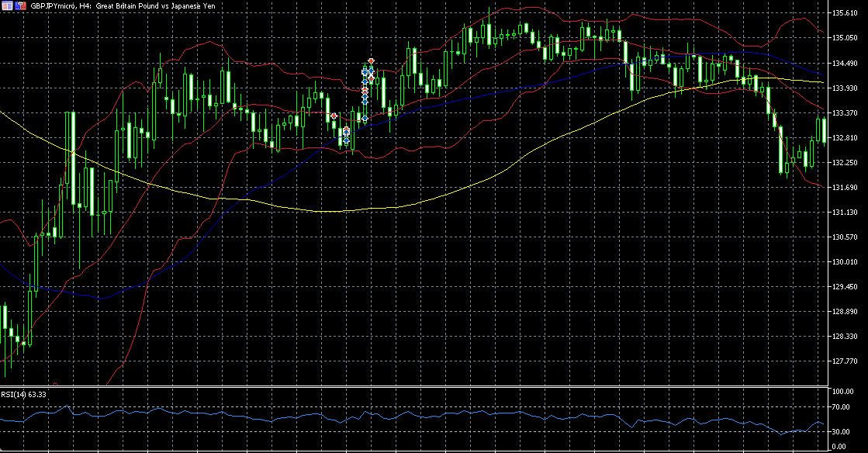868x453 pixels.
Task: Click the 135.610 price scale label
Action: pyautogui.click(x=847, y=13)
